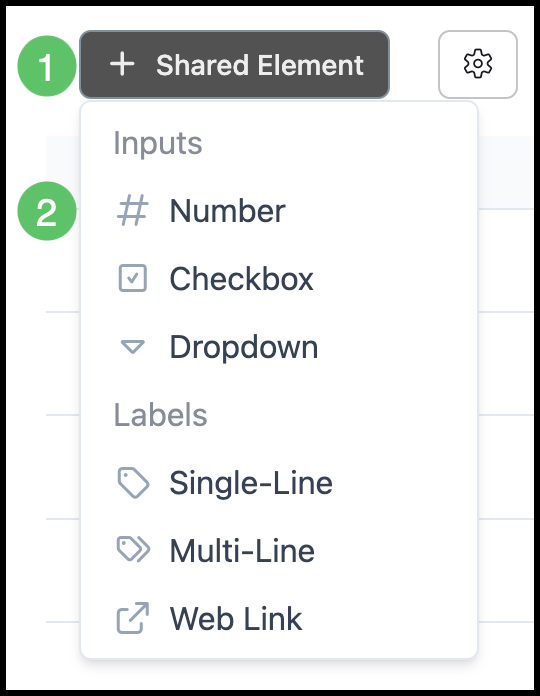The height and width of the screenshot is (696, 540).
Task: Click the single tag icon for Single-Line
Action: [x=133, y=482]
